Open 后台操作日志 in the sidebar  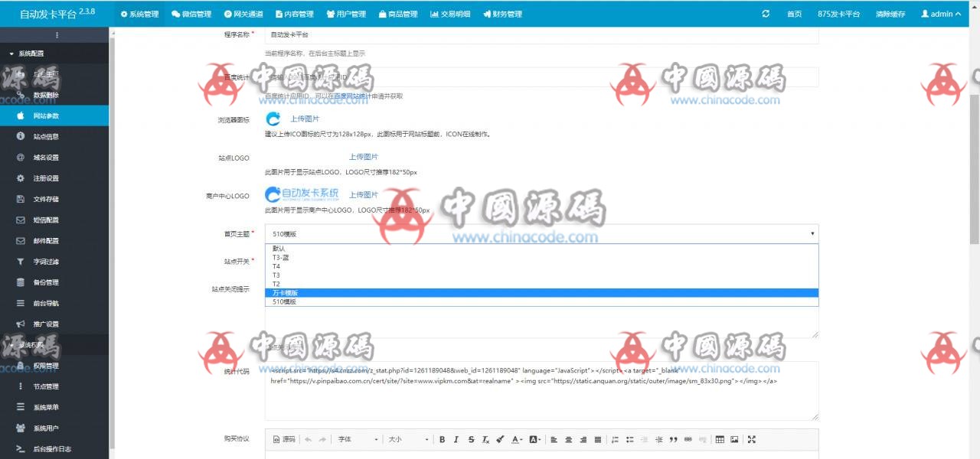click(x=54, y=449)
